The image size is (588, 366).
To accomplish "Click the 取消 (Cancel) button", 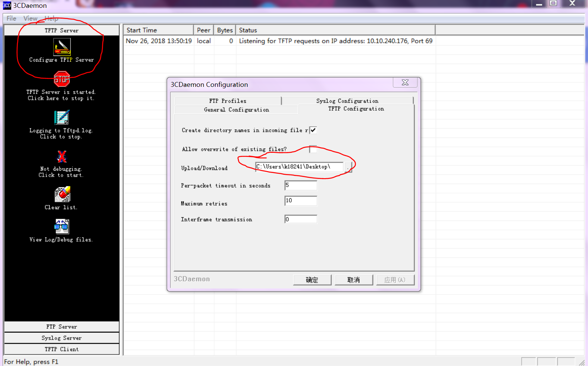I will click(x=354, y=280).
